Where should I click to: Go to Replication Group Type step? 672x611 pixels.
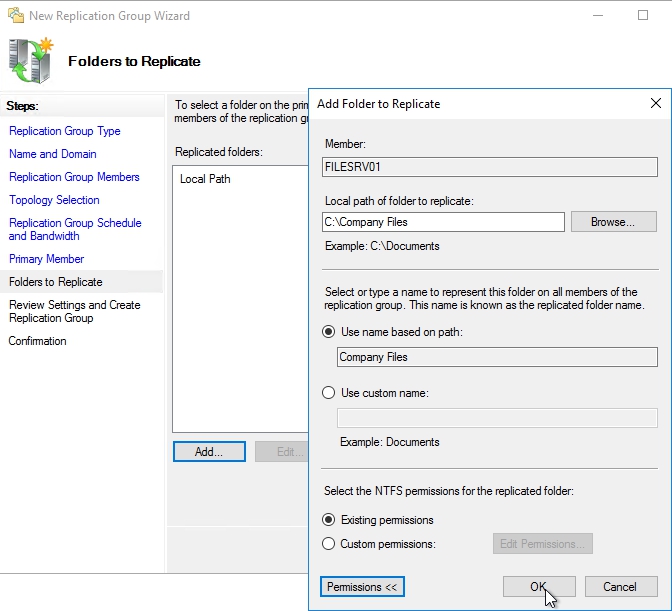coord(64,131)
